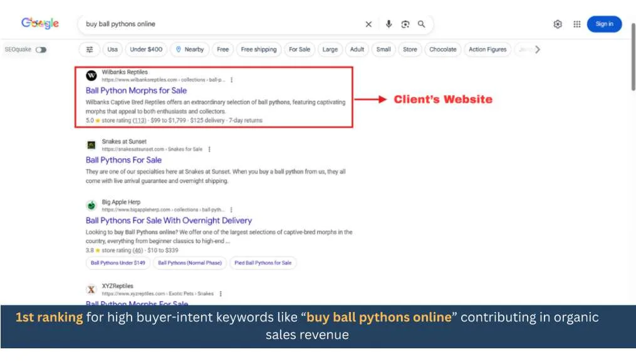Open Ball Pythons Under $149 sitelink
Viewport: 636px width, 364px height.
(x=118, y=263)
